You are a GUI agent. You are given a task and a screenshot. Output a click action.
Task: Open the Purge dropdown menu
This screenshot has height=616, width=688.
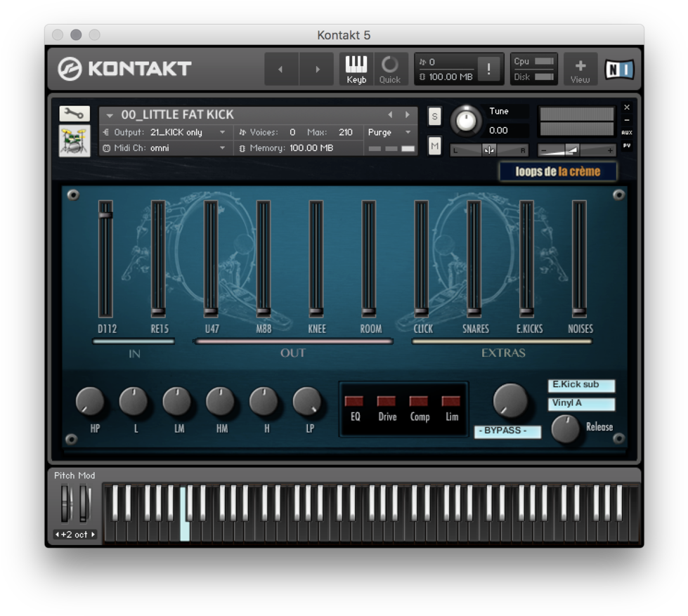389,133
